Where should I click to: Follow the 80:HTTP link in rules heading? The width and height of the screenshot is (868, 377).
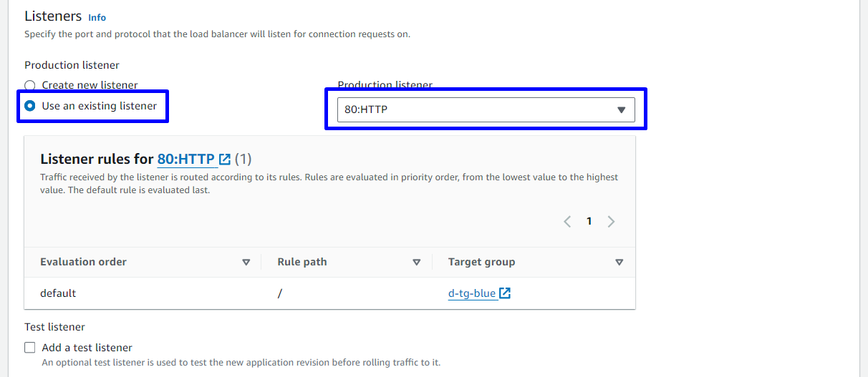[x=185, y=159]
